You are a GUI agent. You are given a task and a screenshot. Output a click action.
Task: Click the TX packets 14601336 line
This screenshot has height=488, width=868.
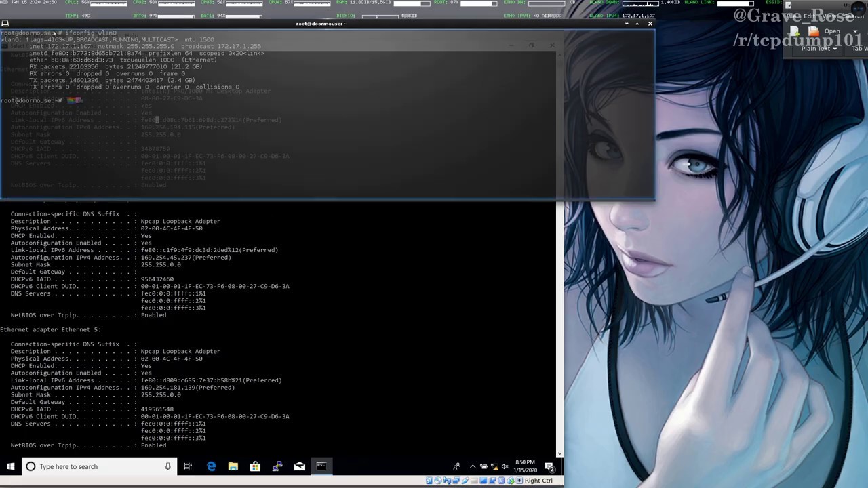[112, 80]
